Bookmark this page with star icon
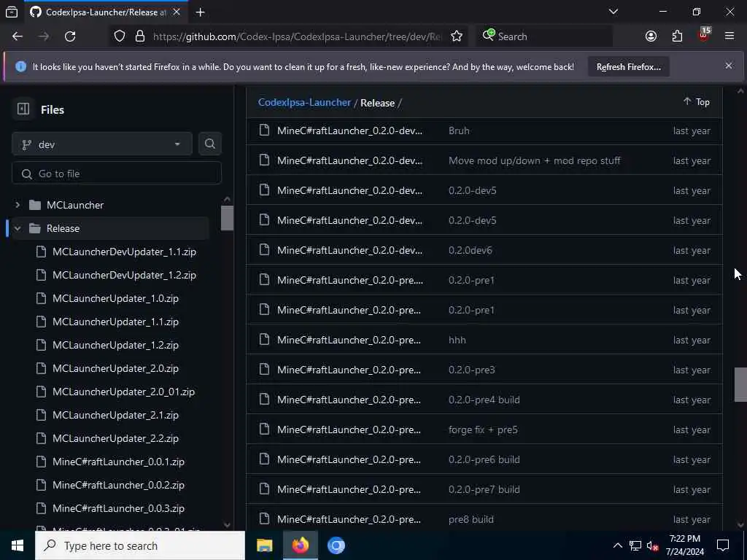 [457, 36]
